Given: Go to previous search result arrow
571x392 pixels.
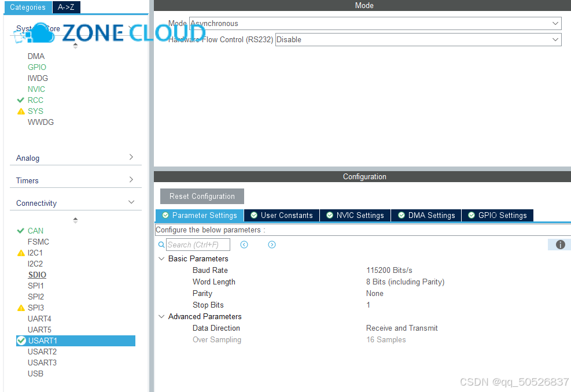Looking at the screenshot, I should point(244,245).
